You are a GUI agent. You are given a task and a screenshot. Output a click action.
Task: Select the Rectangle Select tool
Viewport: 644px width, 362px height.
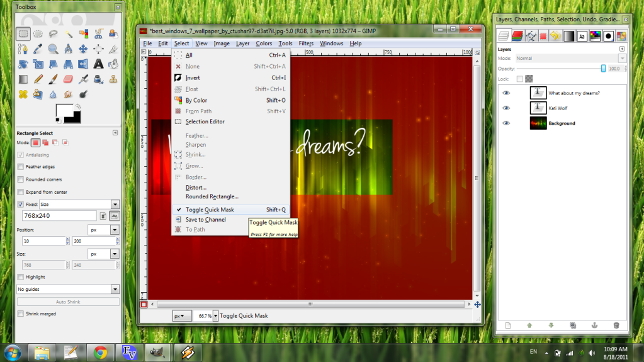click(x=23, y=34)
